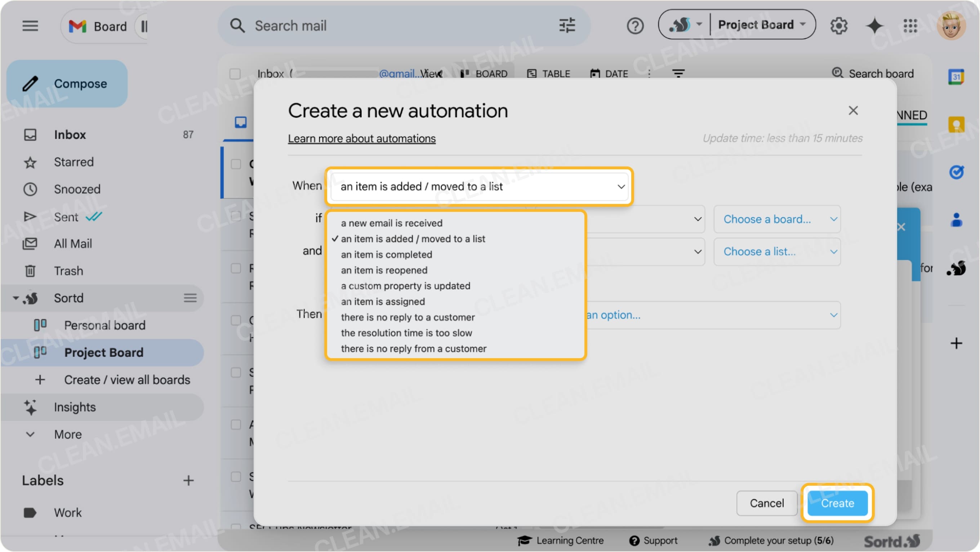Select the first email checkbox in the inbox list
Viewport: 980px width, 552px height.
pos(236,165)
